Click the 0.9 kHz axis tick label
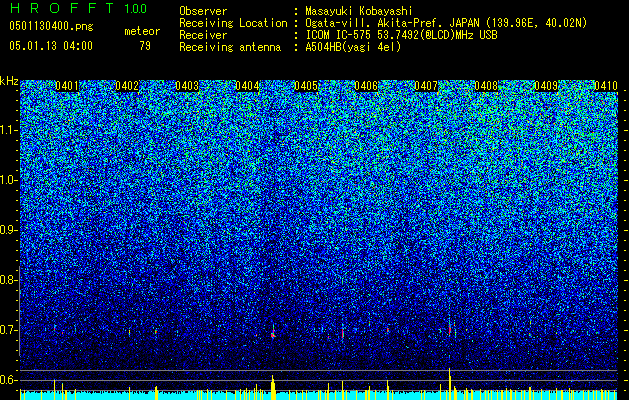 (x=8, y=230)
